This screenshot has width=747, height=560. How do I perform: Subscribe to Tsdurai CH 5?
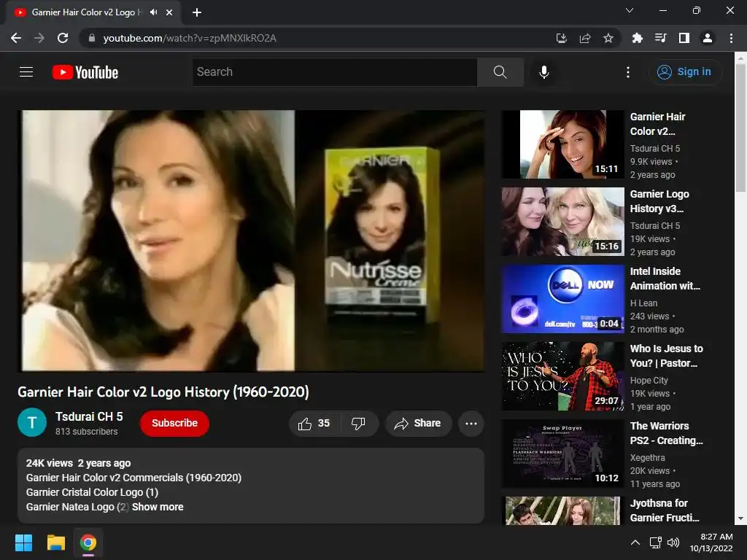(174, 423)
